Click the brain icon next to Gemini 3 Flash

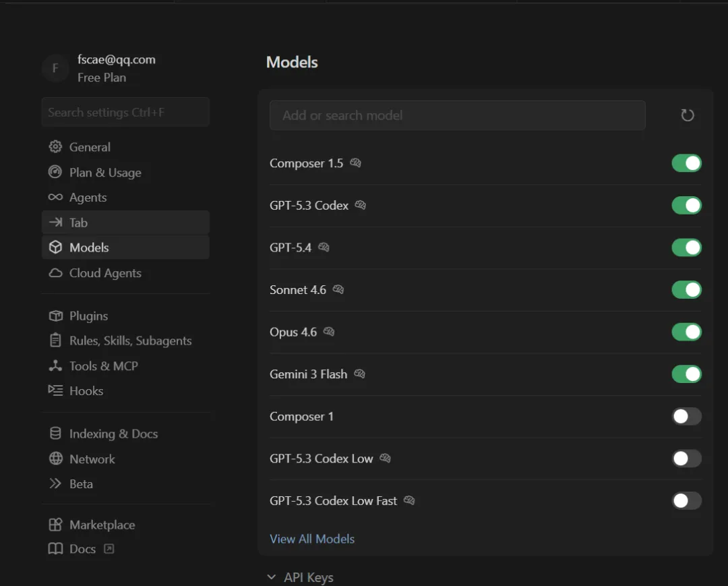[x=359, y=374]
